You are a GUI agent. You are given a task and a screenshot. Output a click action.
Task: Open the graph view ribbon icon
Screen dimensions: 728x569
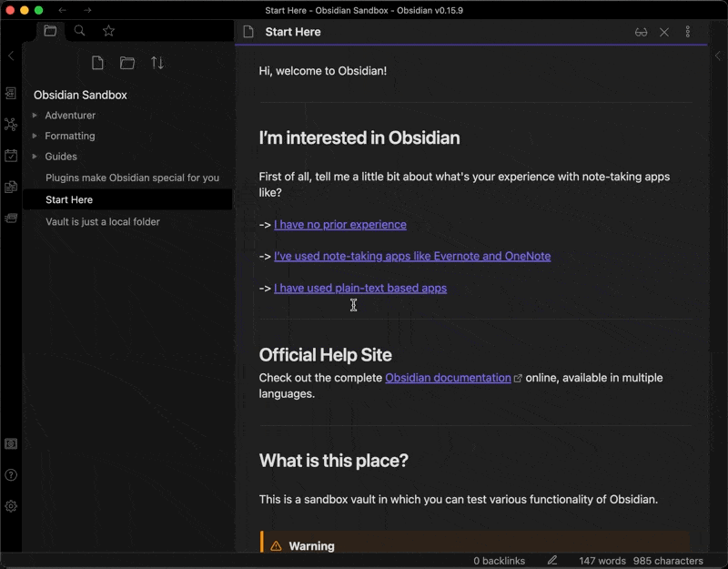[x=11, y=124]
